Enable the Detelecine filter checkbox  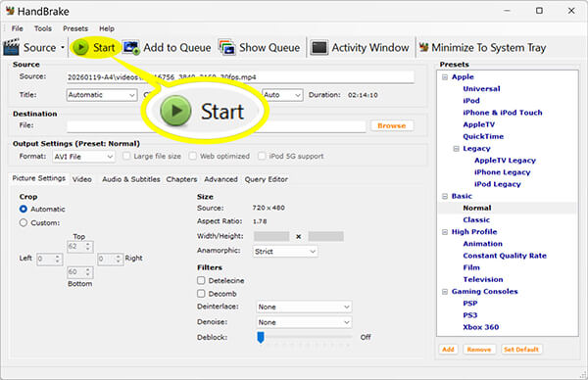pyautogui.click(x=201, y=280)
